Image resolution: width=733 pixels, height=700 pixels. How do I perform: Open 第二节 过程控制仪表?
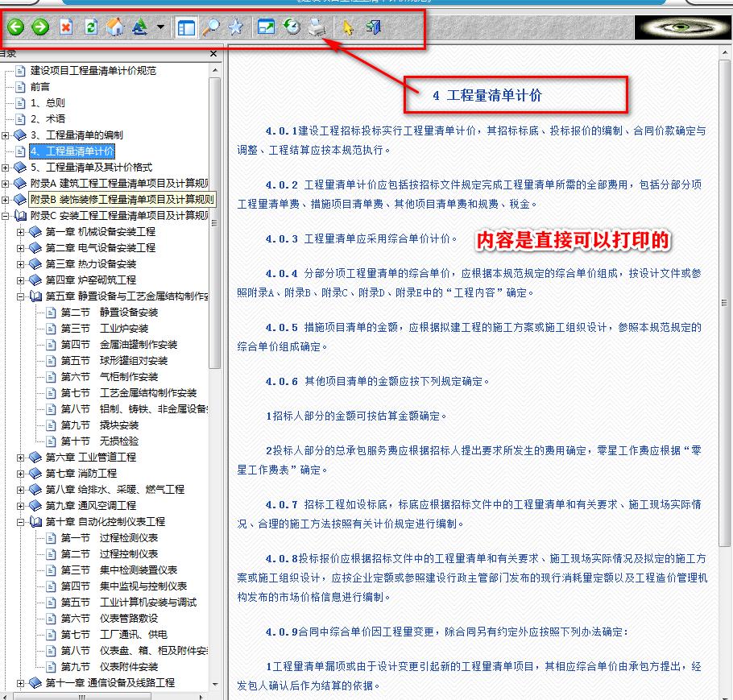pos(110,554)
